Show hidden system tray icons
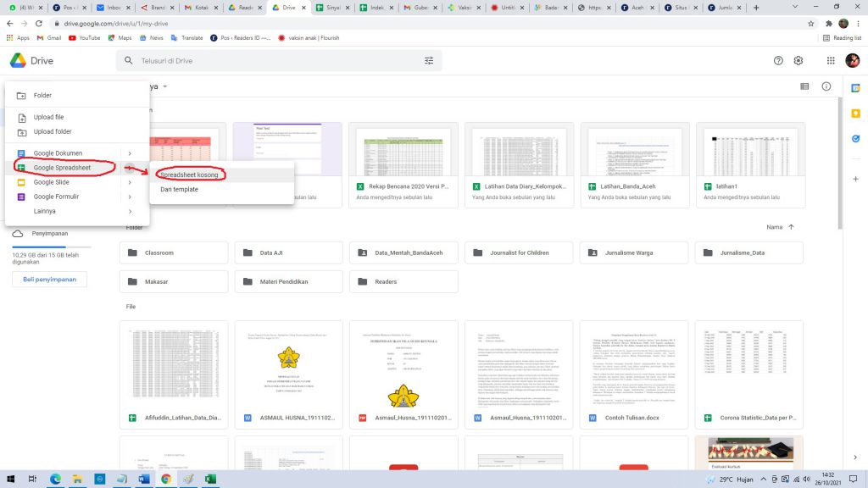 pyautogui.click(x=764, y=480)
